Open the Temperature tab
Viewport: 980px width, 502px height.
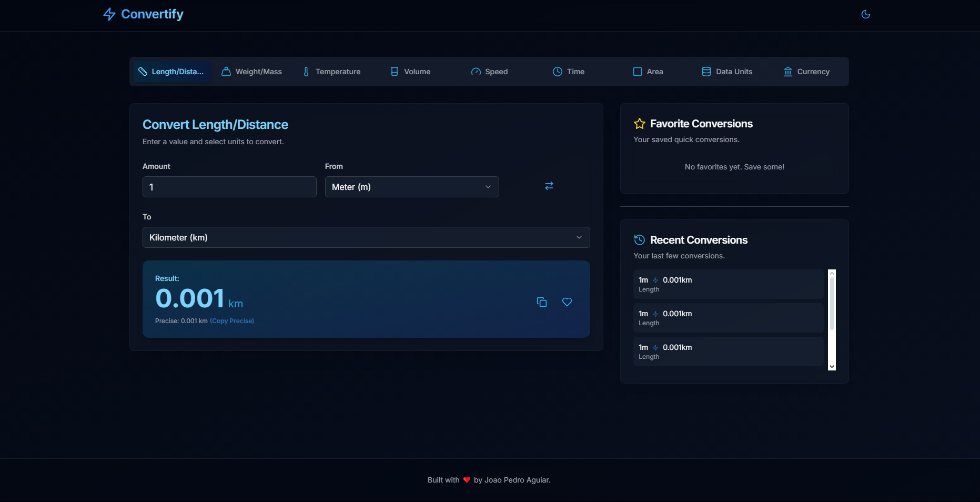[331, 72]
